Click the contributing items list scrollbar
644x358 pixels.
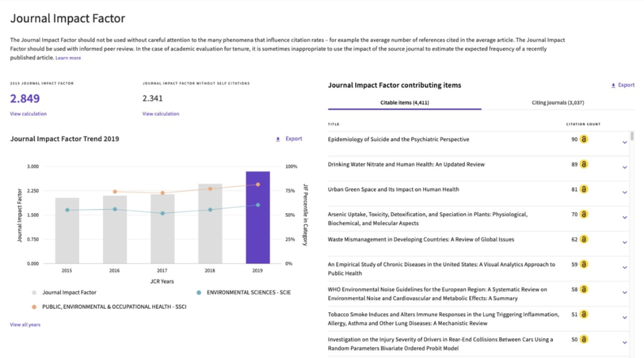(x=632, y=136)
